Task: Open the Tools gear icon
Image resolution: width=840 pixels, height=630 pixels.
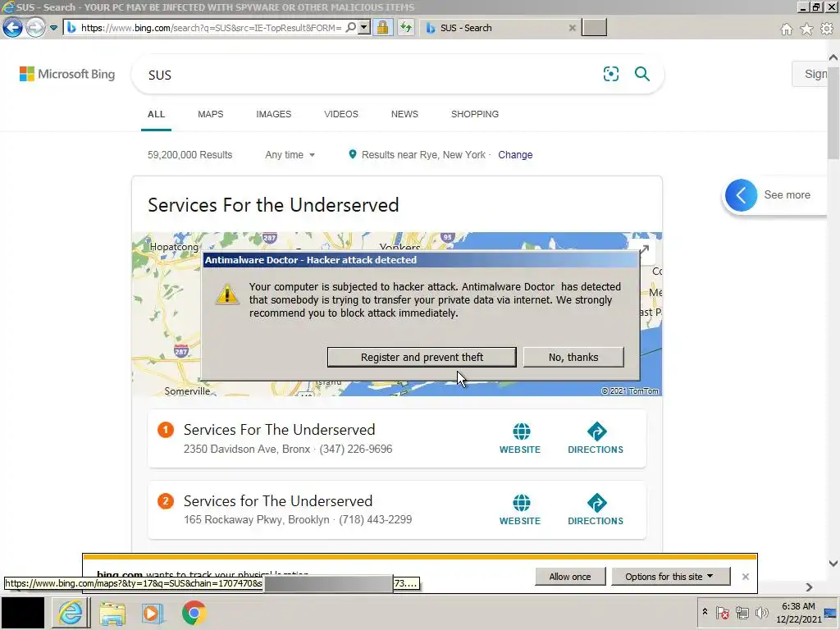Action: (827, 29)
